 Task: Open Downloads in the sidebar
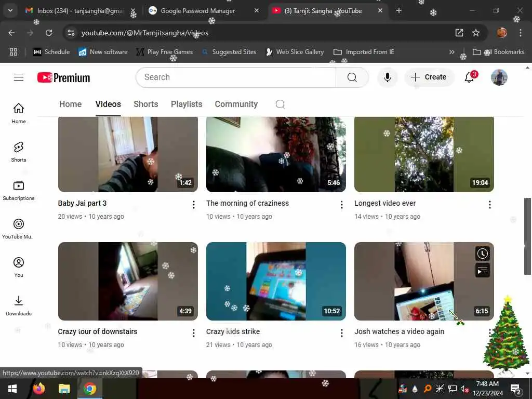19,305
